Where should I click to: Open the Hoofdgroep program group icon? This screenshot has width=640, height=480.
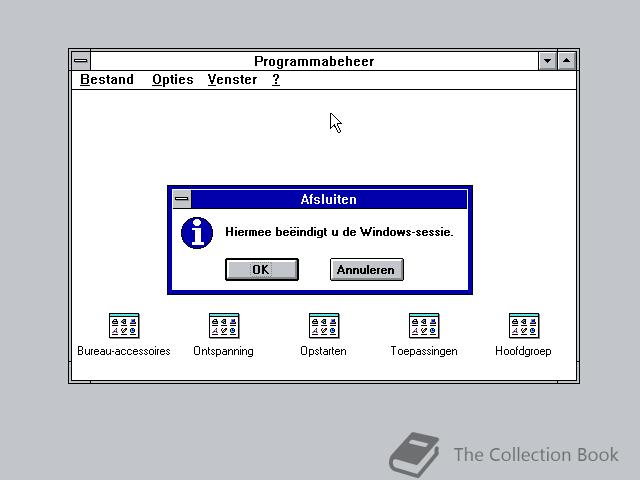coord(524,326)
